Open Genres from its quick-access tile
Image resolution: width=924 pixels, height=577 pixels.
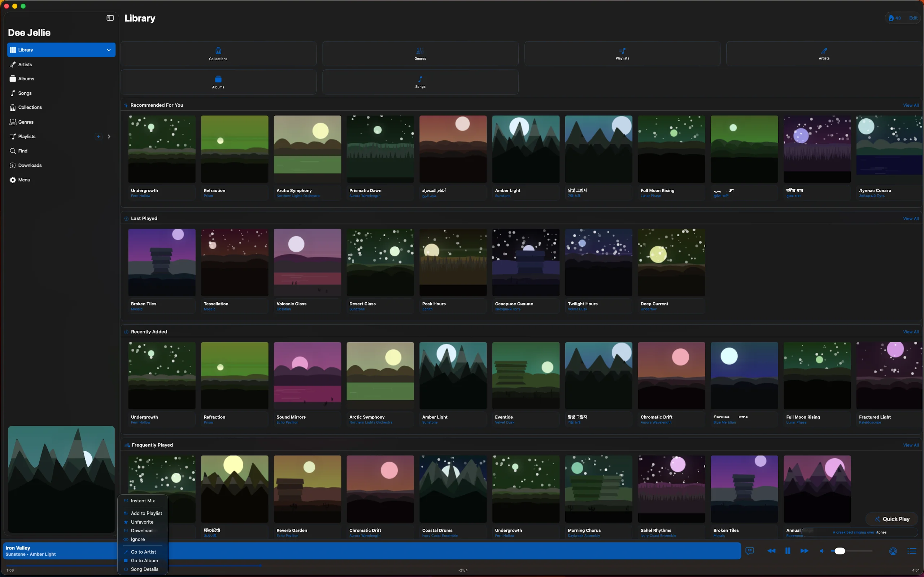coord(420,53)
